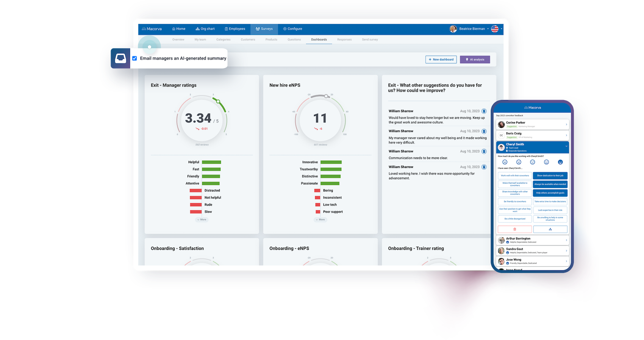
Task: Click the DC initials avatar for Doris Craig
Action: pyautogui.click(x=501, y=135)
